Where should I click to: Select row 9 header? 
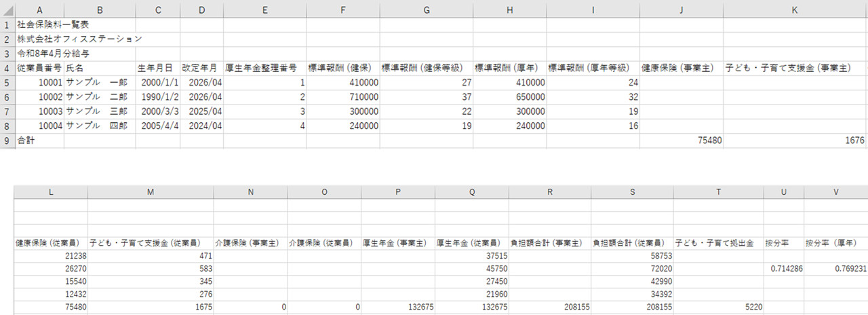[x=7, y=141]
